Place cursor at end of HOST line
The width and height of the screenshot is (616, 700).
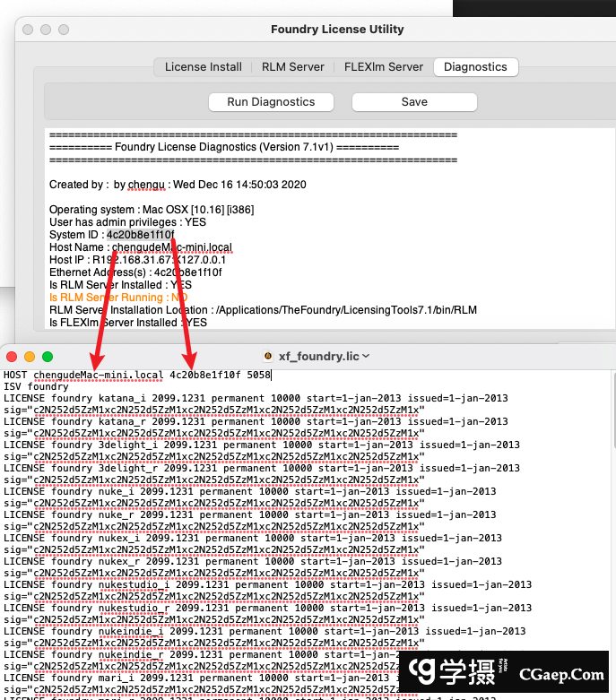[273, 375]
